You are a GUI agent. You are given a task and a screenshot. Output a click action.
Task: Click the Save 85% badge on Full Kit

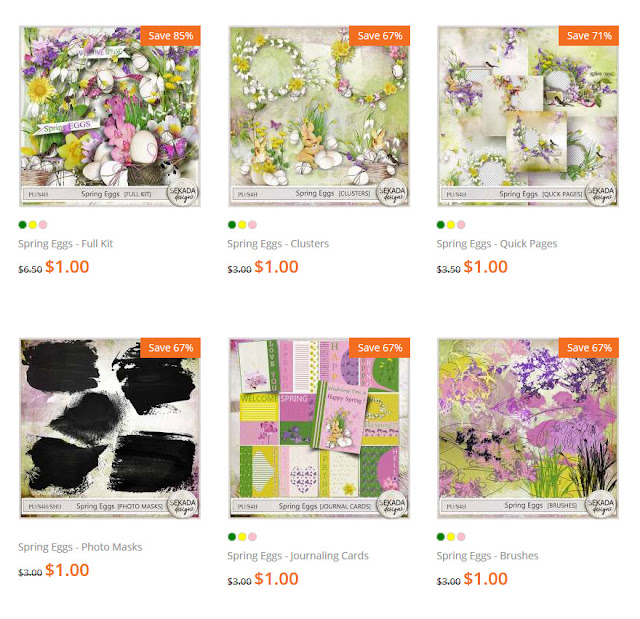point(171,36)
